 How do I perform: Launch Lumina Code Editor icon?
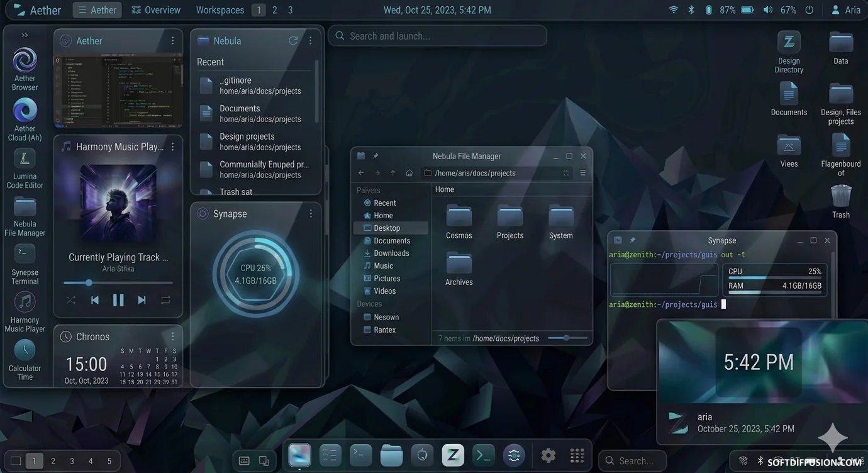[25, 158]
